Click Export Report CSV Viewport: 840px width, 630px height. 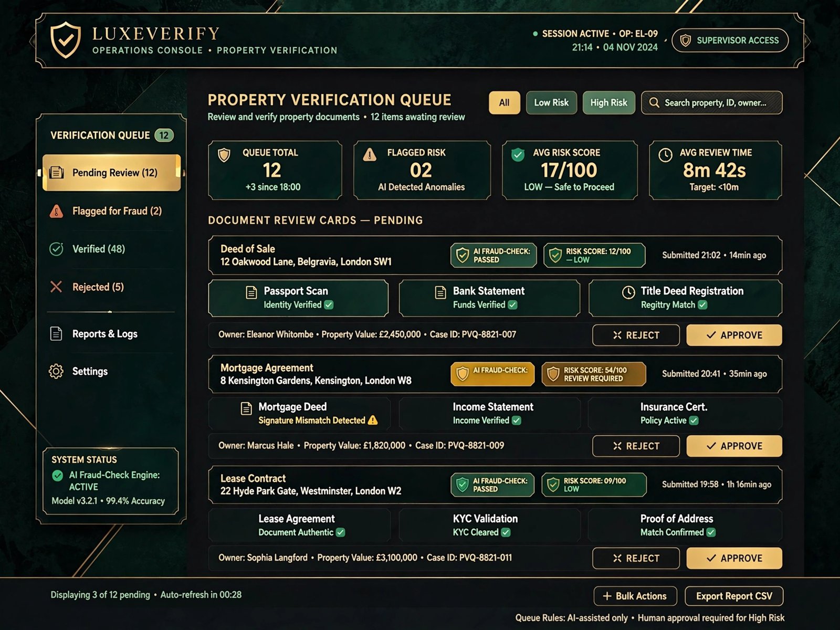point(734,596)
